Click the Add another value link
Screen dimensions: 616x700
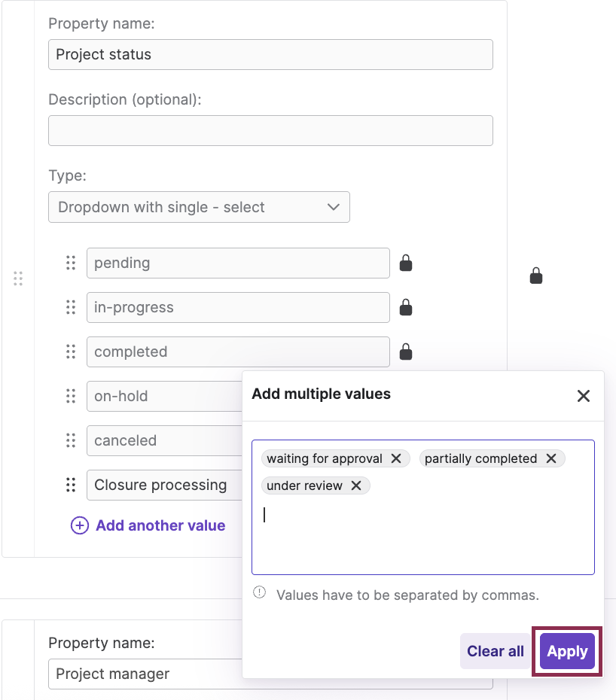(x=160, y=525)
